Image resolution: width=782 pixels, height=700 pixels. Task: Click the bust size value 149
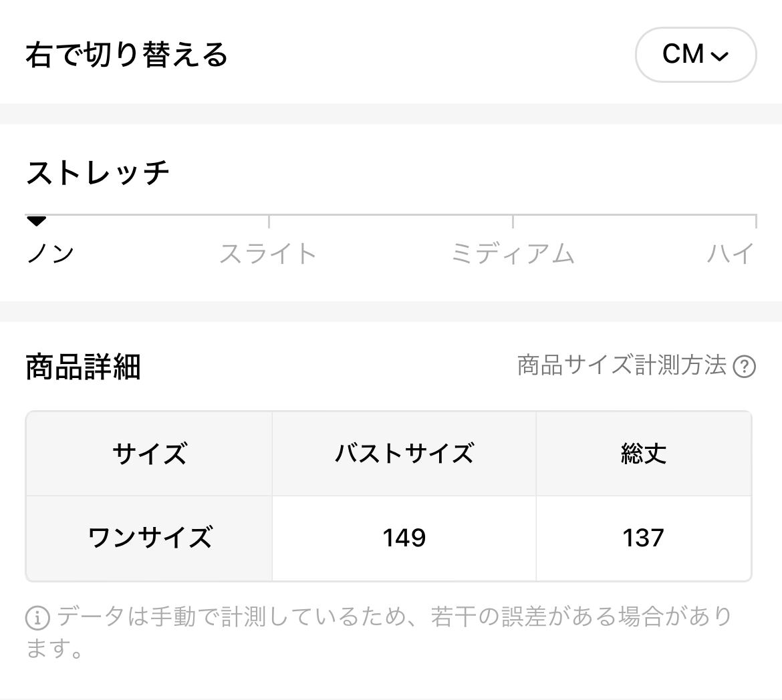pos(404,538)
